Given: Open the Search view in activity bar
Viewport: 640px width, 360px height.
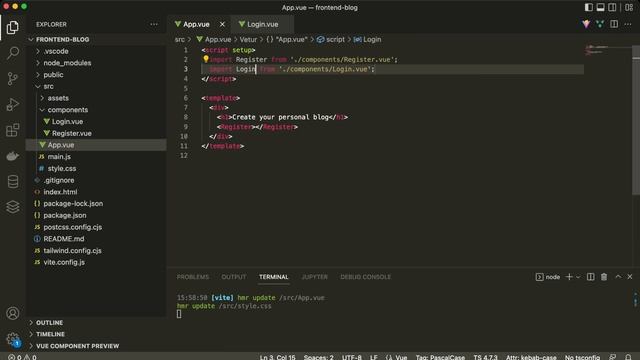Looking at the screenshot, I should click(x=13, y=53).
